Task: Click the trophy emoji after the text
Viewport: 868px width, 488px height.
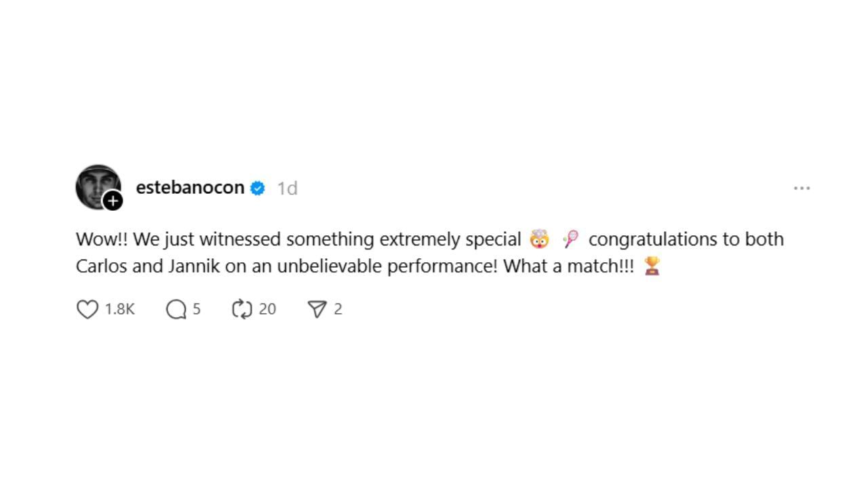Action: point(652,266)
